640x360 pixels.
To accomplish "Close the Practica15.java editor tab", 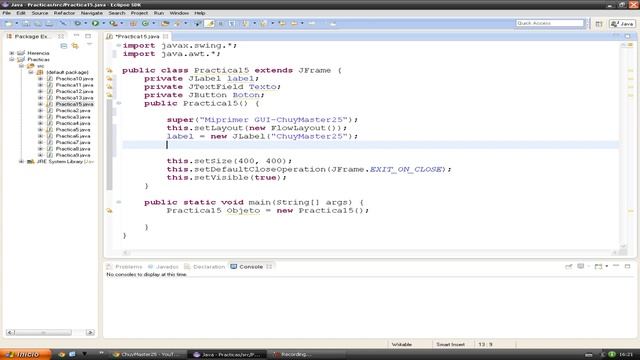I will pos(166,36).
